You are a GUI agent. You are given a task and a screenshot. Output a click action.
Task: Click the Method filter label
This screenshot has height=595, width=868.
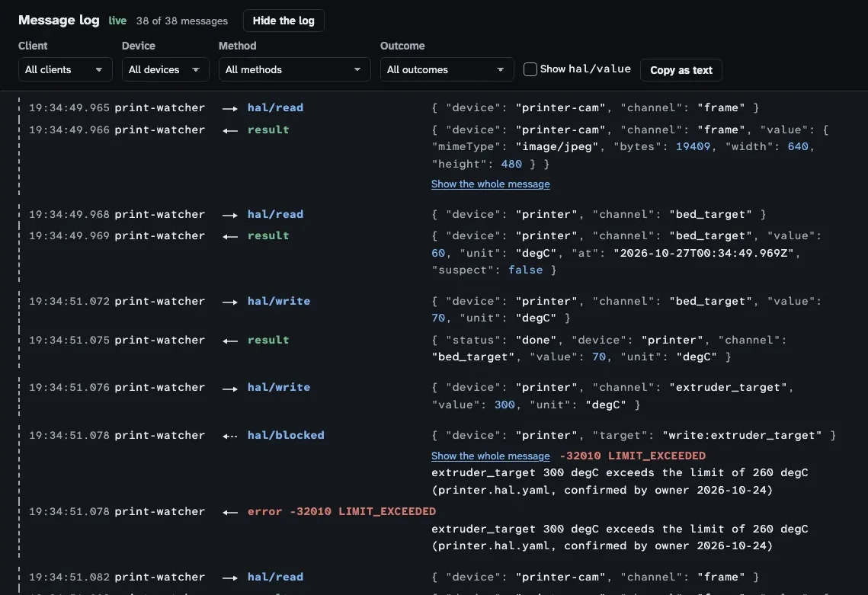click(x=238, y=46)
